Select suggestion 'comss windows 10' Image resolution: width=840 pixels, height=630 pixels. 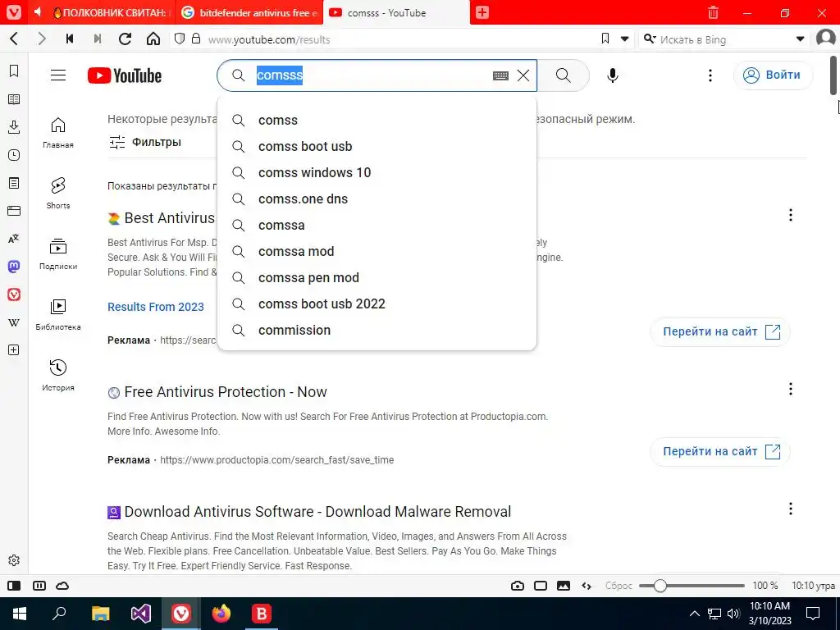pos(377,172)
